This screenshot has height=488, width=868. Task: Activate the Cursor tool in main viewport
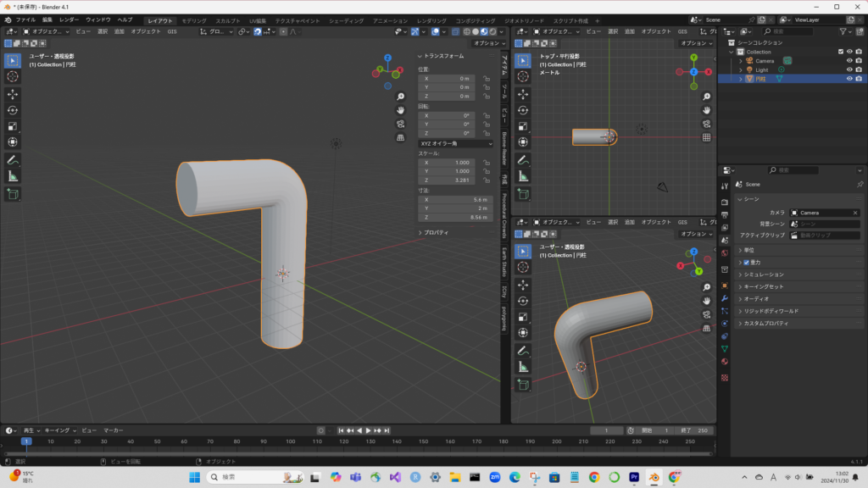pos(13,76)
